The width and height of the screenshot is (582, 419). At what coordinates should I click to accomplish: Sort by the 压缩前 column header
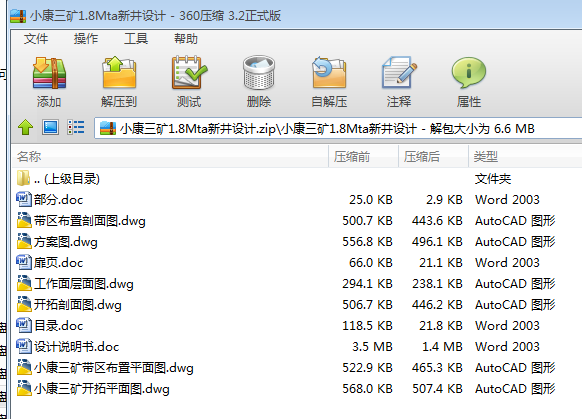click(x=363, y=157)
